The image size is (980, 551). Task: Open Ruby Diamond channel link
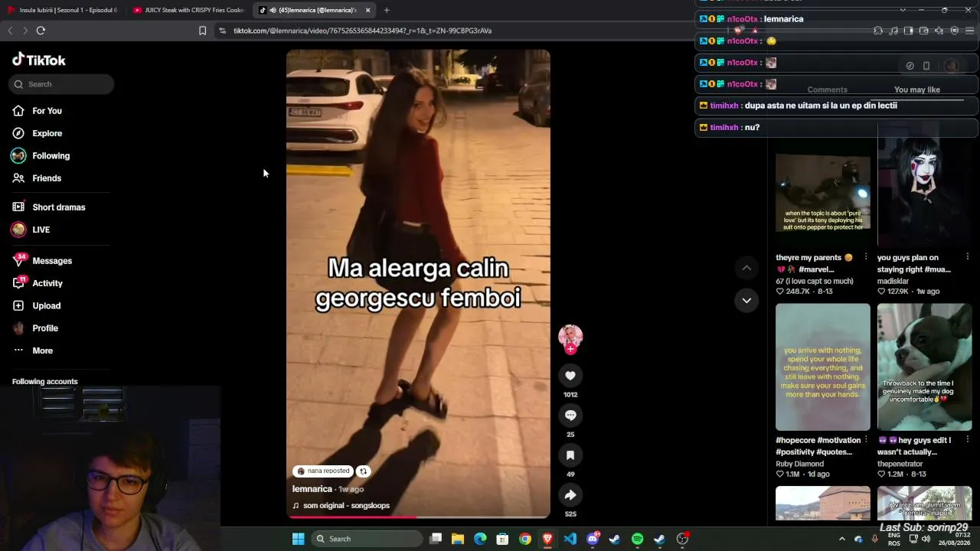pyautogui.click(x=800, y=464)
